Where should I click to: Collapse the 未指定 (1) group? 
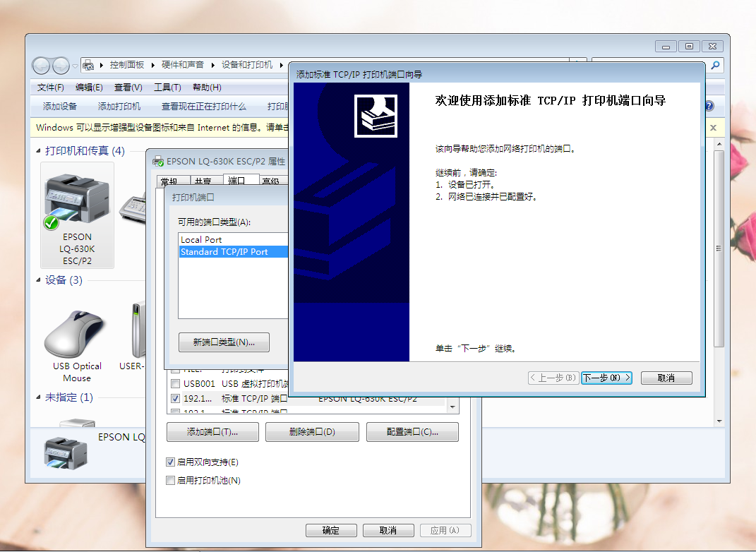point(39,397)
